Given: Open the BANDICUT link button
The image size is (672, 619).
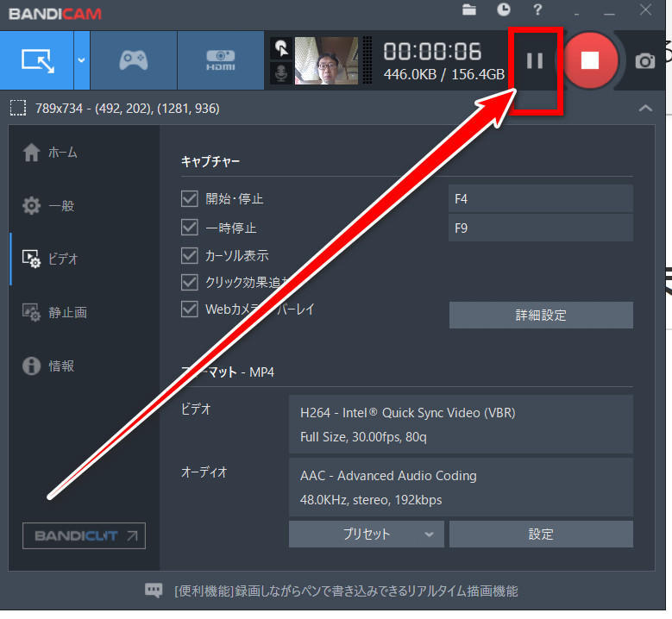Looking at the screenshot, I should pos(84,535).
